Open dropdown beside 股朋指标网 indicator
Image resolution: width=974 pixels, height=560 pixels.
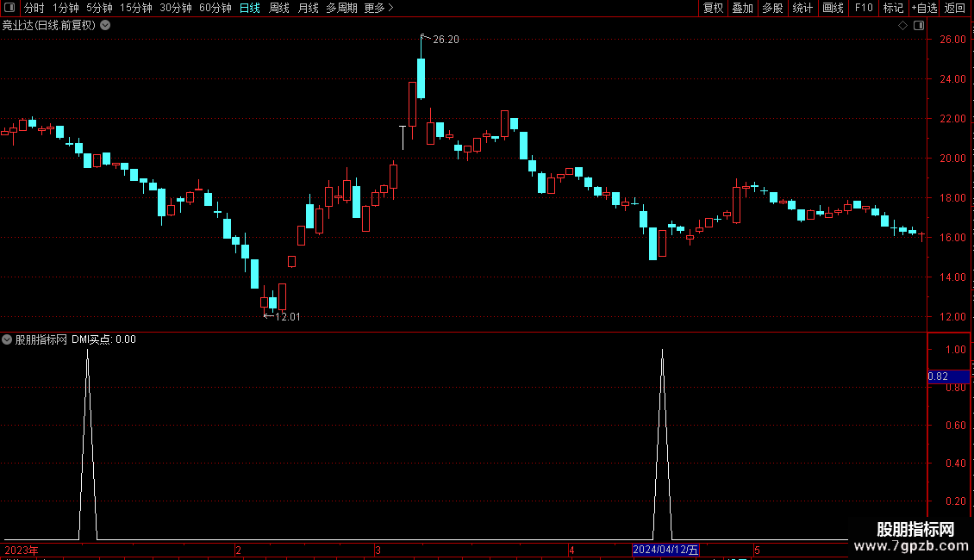tap(7, 339)
